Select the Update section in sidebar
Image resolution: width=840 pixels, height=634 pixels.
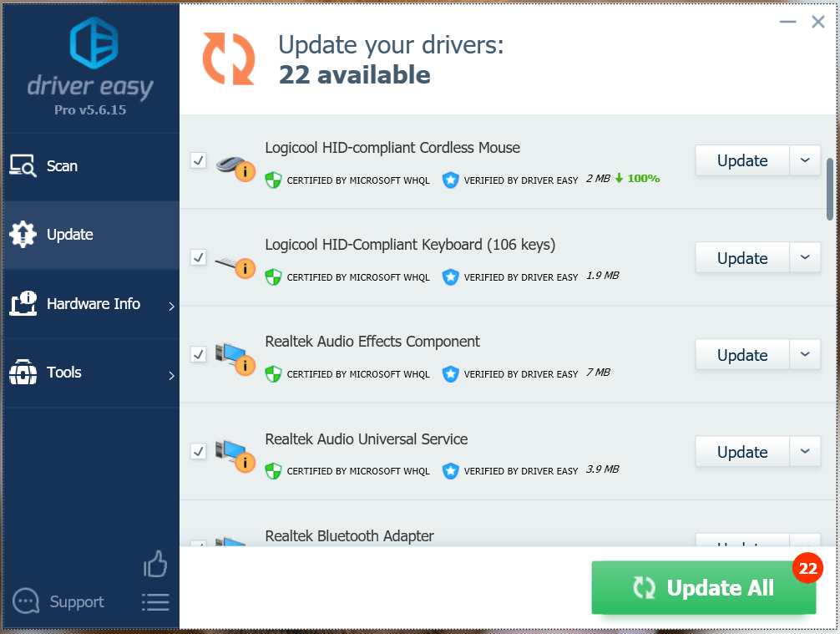[x=91, y=235]
